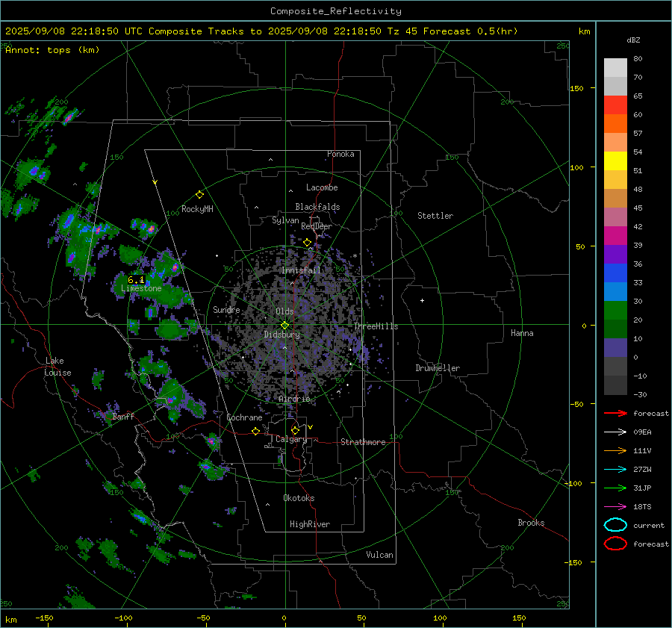Viewport: 672px width, 628px height.
Task: Click the Brooks label
Action: (x=531, y=523)
